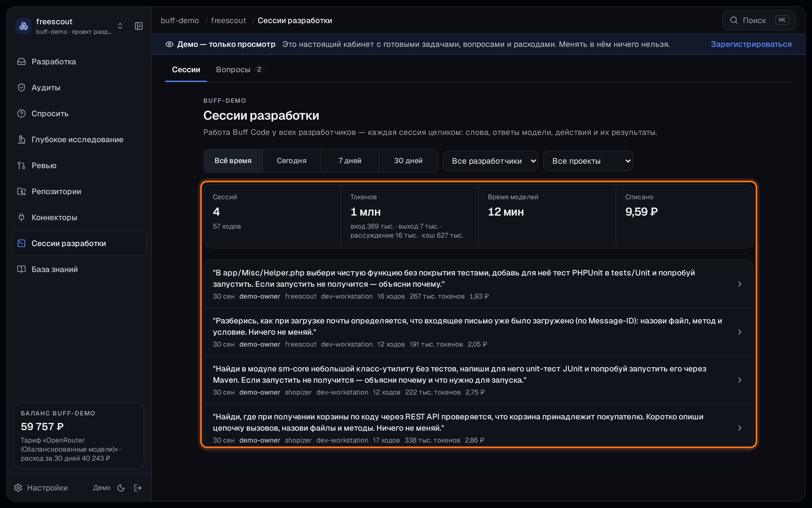812x508 pixels.
Task: Open the Разработка inbox icon
Action: tap(21, 62)
